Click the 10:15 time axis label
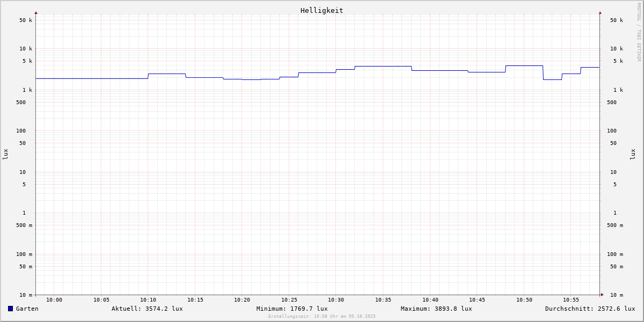Screen dimensions: 644x322 pyautogui.click(x=195, y=300)
